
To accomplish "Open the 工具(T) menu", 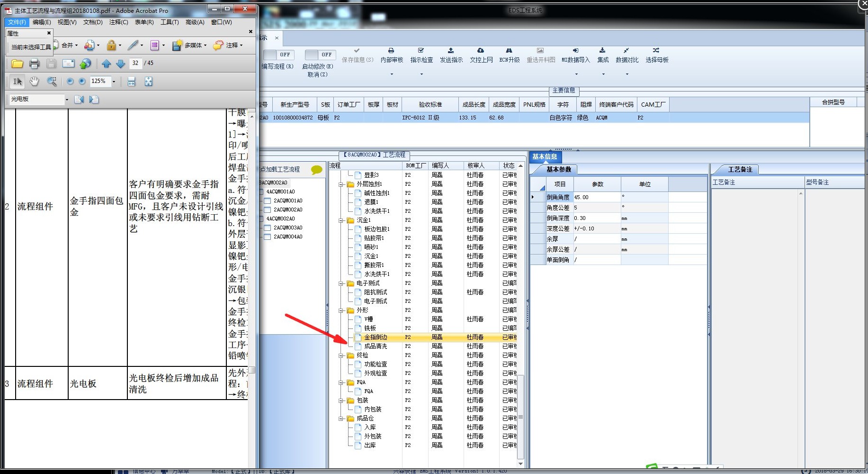I will 170,22.
